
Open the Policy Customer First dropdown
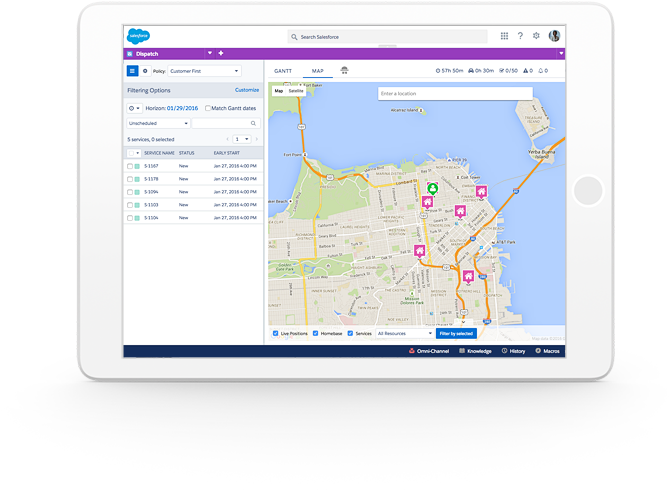click(x=204, y=71)
